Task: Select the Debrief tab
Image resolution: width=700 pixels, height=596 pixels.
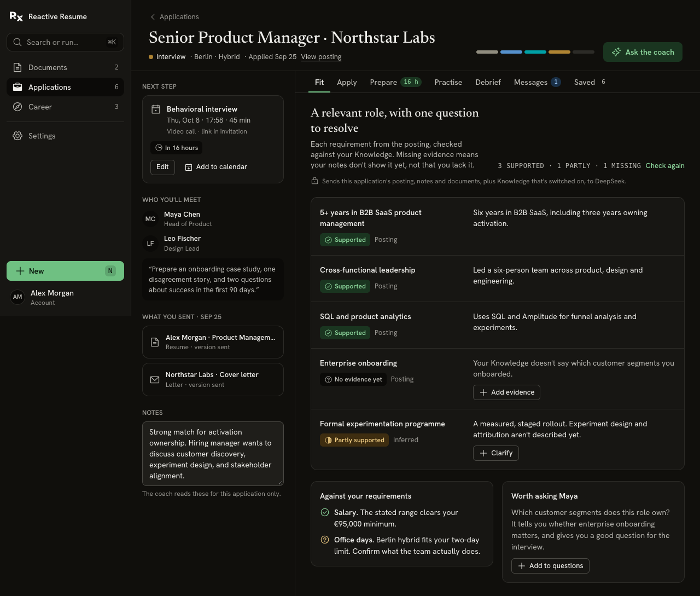Action: click(488, 82)
